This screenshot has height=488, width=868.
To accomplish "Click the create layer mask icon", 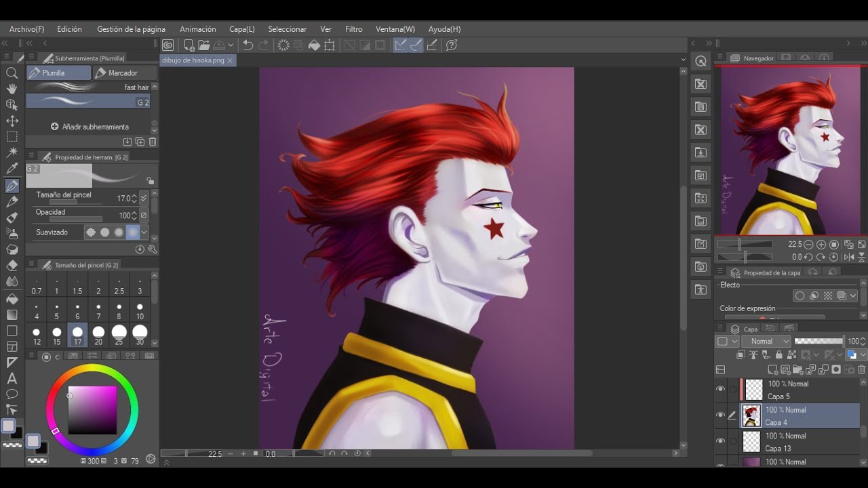I will click(x=836, y=369).
